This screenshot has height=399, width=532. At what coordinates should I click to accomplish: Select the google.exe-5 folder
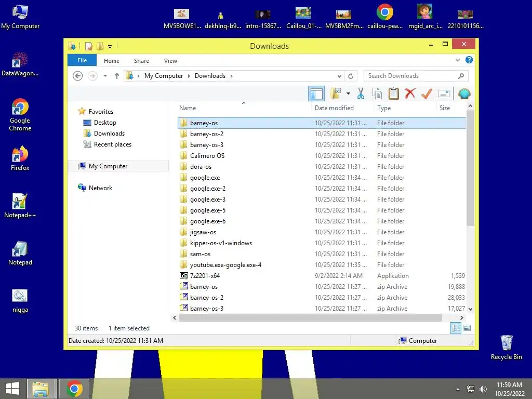tap(321, 210)
